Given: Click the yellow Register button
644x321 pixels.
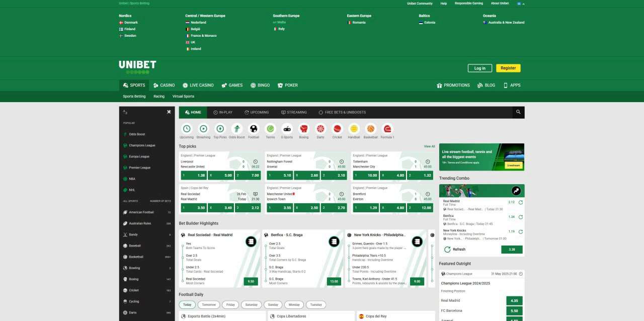Looking at the screenshot, I should [508, 68].
